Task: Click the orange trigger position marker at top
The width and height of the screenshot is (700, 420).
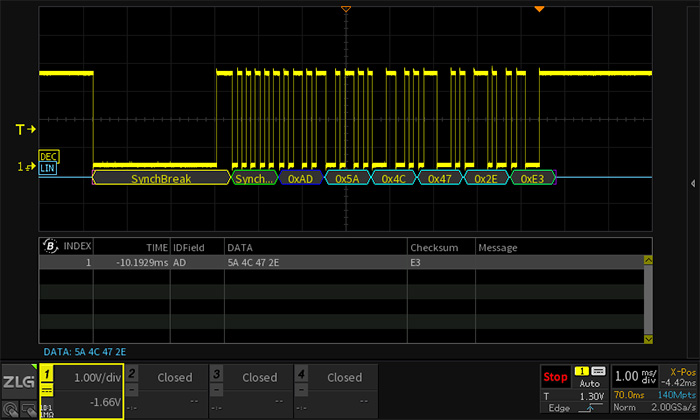Action: (346, 9)
